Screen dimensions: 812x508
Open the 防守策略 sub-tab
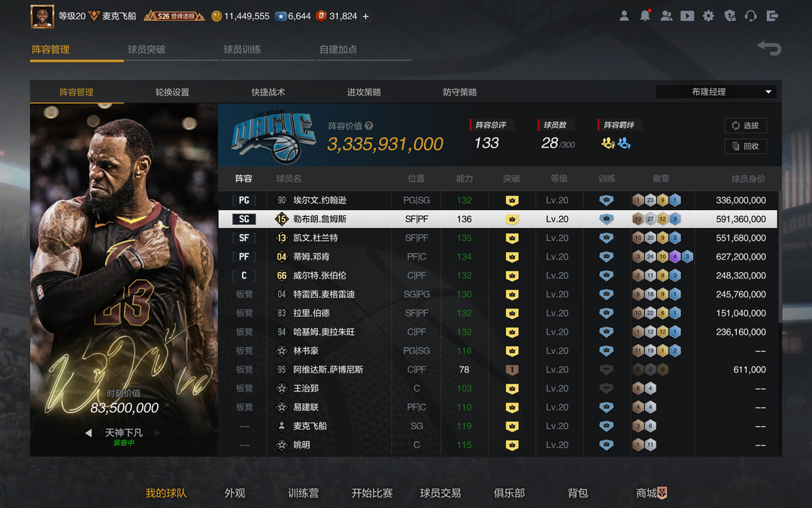[460, 93]
